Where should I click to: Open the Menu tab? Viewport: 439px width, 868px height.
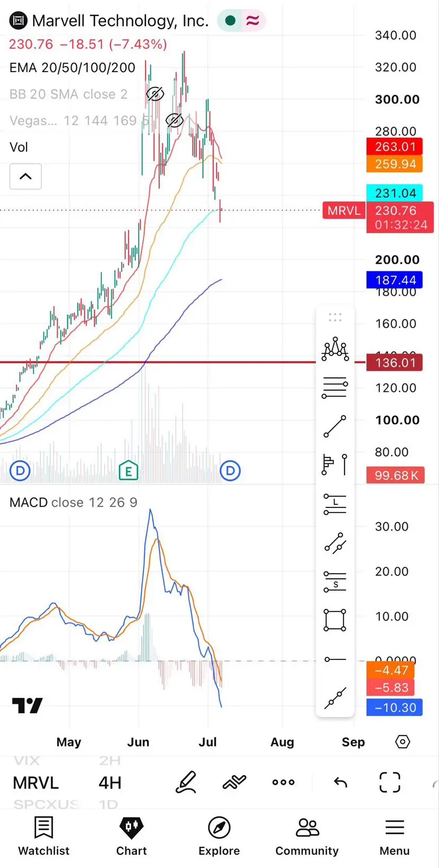pos(394,836)
